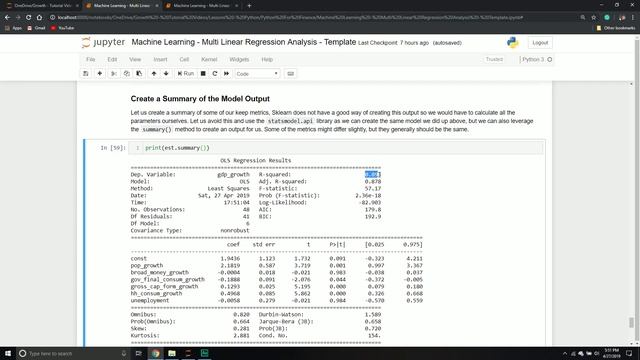Open the Gmail bookmark
Viewport: 640px width, 360px height.
click(36, 28)
